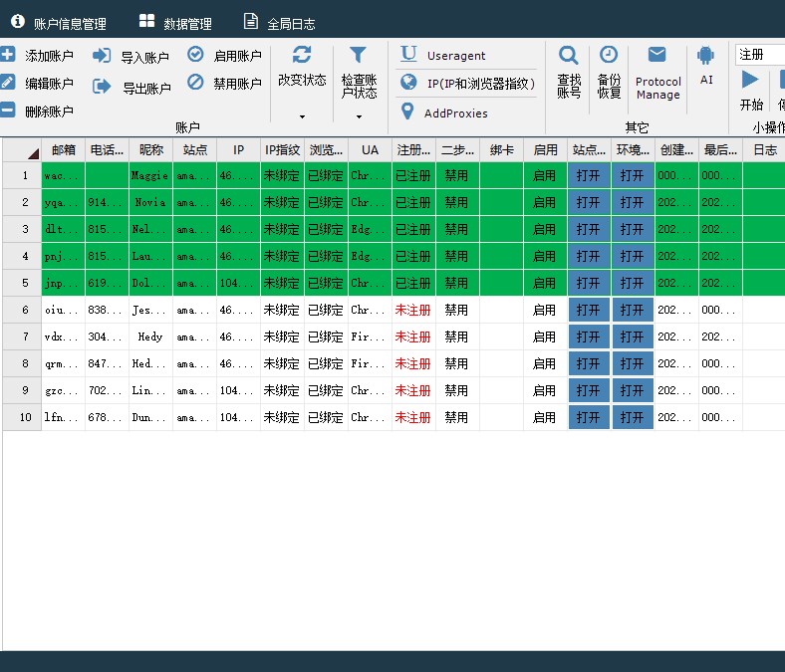This screenshot has width=785, height=672.
Task: Click the Useragent underlined U icon
Action: point(408,54)
